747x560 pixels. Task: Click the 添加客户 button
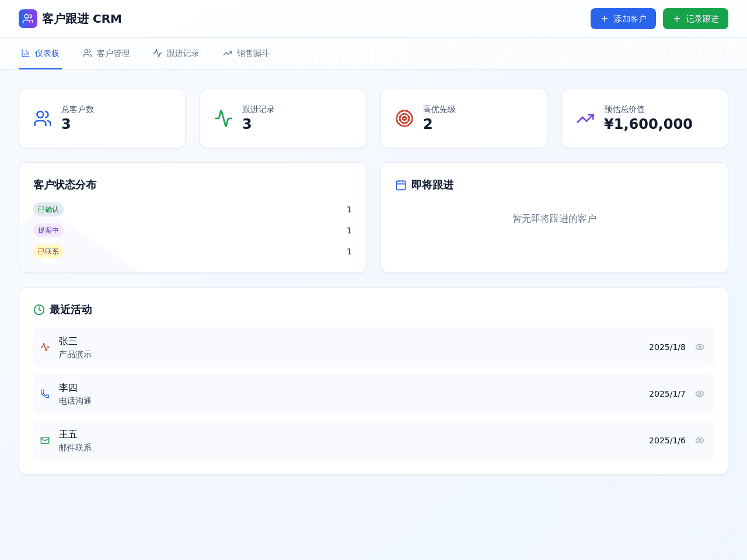pos(623,19)
